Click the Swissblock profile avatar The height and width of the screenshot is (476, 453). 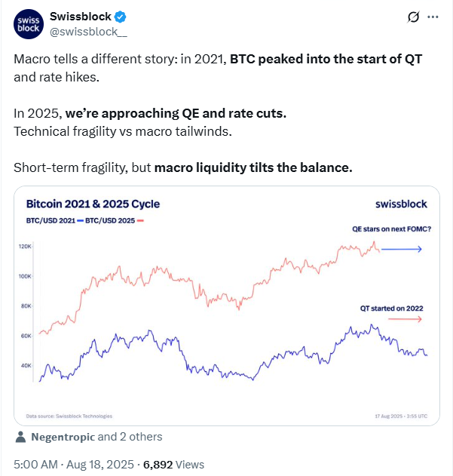[x=29, y=23]
